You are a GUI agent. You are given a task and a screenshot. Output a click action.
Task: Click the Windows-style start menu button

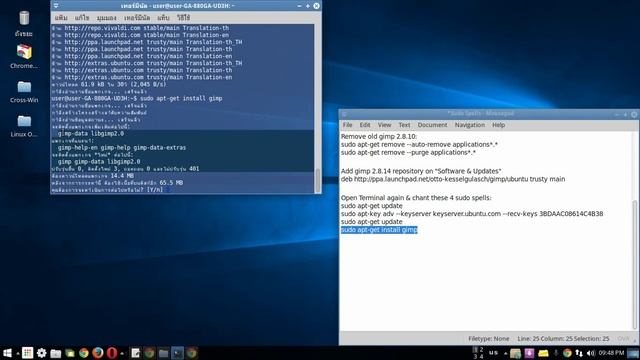click(x=7, y=353)
